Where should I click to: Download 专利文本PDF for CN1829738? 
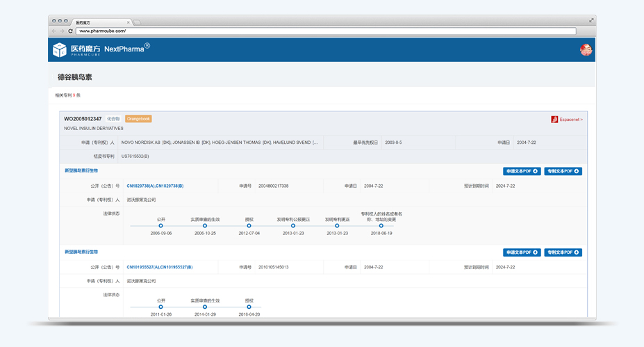pyautogui.click(x=563, y=171)
